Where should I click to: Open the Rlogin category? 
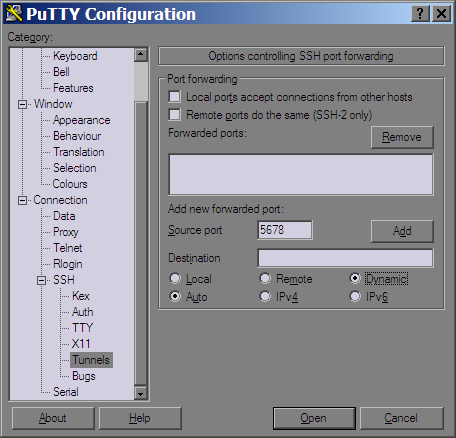coord(68,264)
